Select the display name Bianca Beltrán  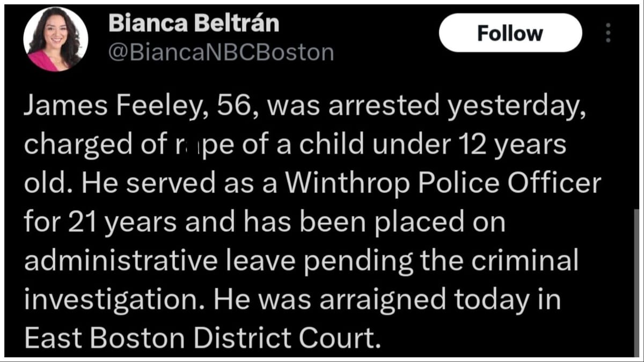pos(193,23)
